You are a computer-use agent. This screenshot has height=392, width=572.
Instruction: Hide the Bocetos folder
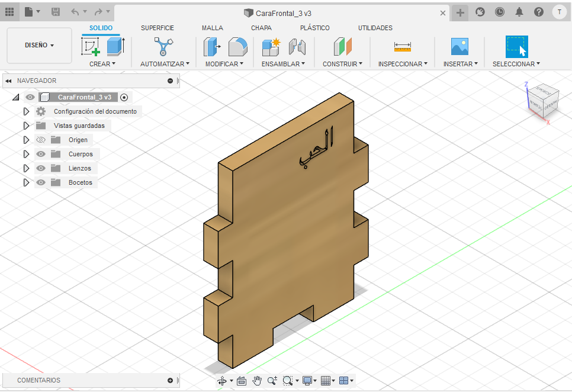(41, 183)
